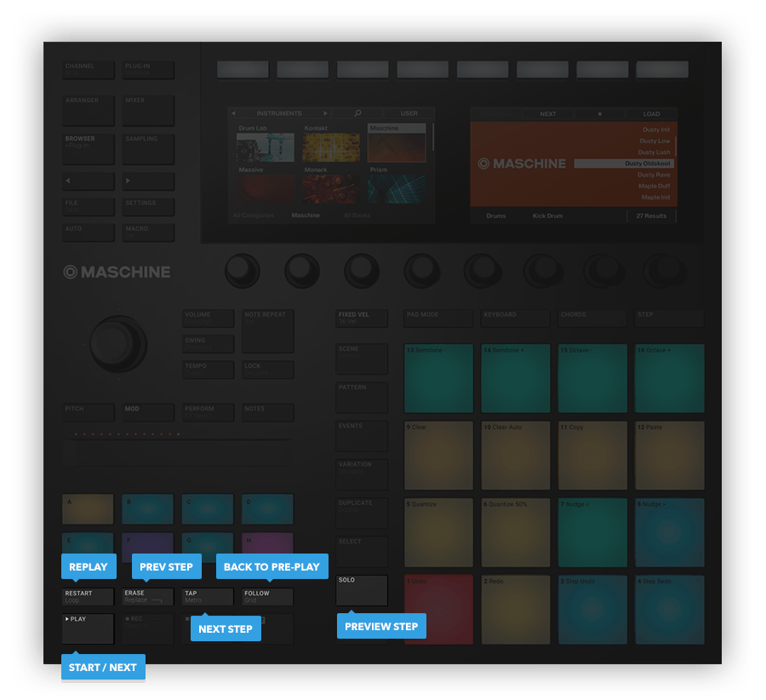Image resolution: width=766 pixels, height=700 pixels.
Task: Hit the PLAY transport button
Action: pos(88,628)
